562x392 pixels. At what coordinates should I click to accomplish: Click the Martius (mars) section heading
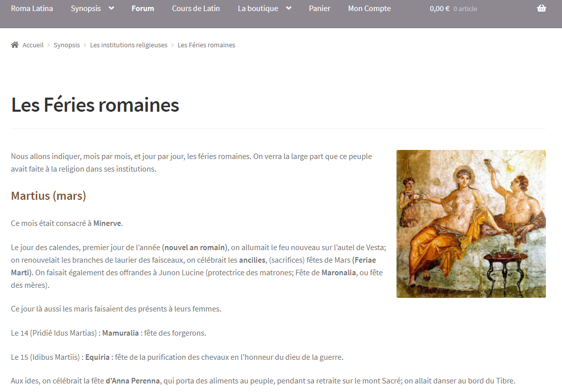(48, 196)
